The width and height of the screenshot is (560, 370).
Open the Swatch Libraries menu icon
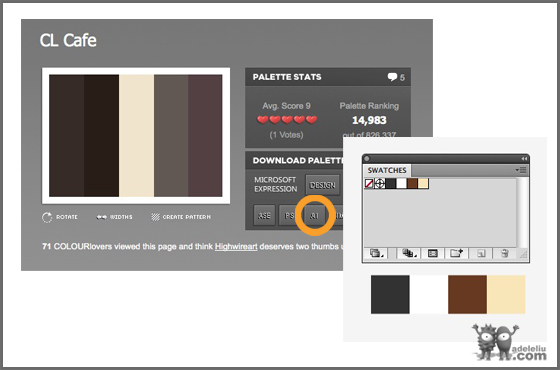tap(376, 253)
